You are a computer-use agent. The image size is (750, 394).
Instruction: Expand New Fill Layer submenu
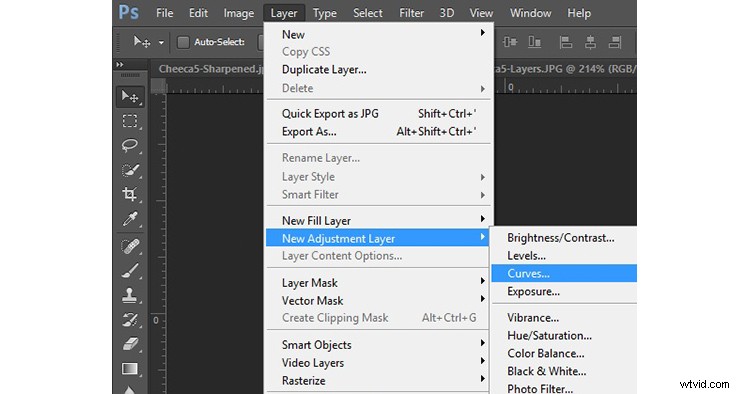point(483,219)
